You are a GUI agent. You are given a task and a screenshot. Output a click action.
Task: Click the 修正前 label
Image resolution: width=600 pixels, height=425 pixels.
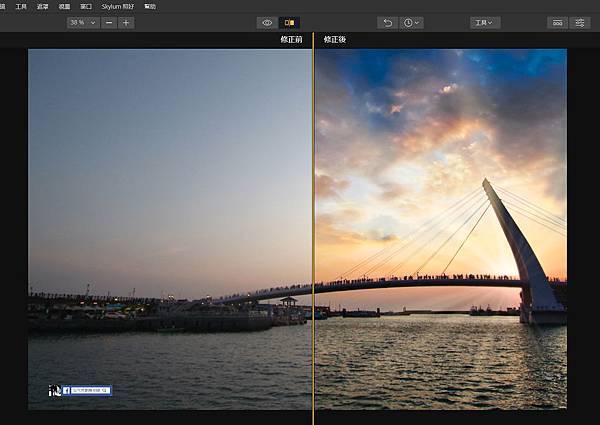coord(292,40)
